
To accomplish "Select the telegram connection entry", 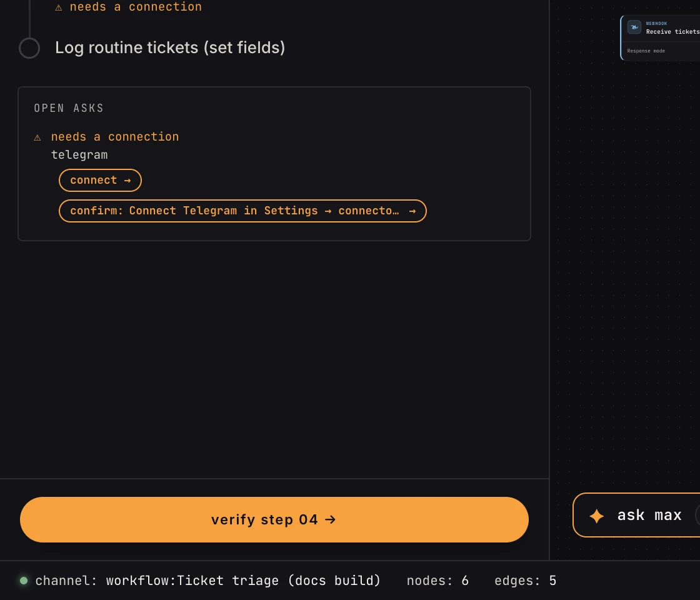I will [x=79, y=155].
